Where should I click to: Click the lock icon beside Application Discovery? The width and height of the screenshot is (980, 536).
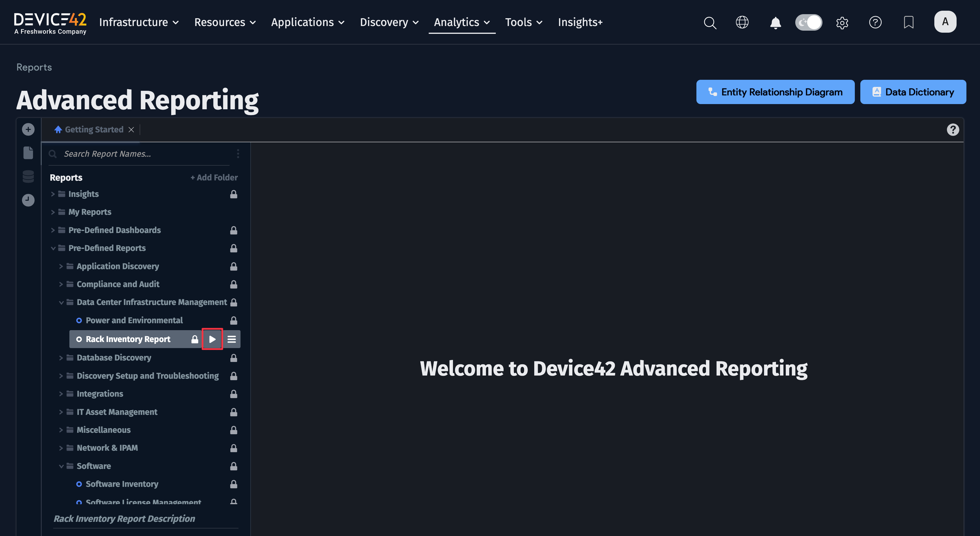click(x=234, y=266)
